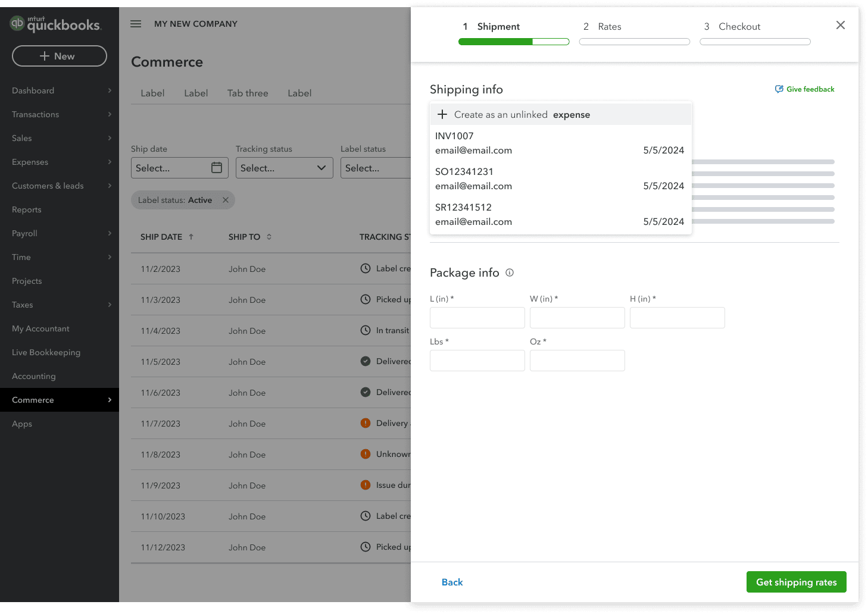Viewport: 868px width, 614px height.
Task: Click the W (in) width field
Action: coord(577,318)
